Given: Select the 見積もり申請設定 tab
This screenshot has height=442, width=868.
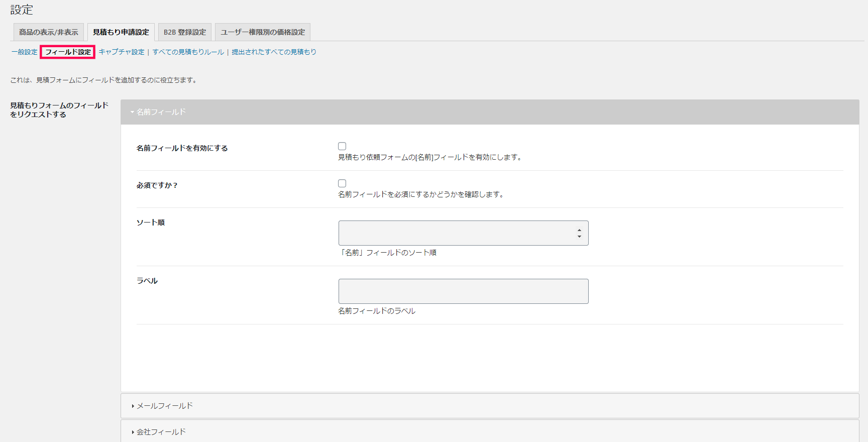Looking at the screenshot, I should [121, 32].
